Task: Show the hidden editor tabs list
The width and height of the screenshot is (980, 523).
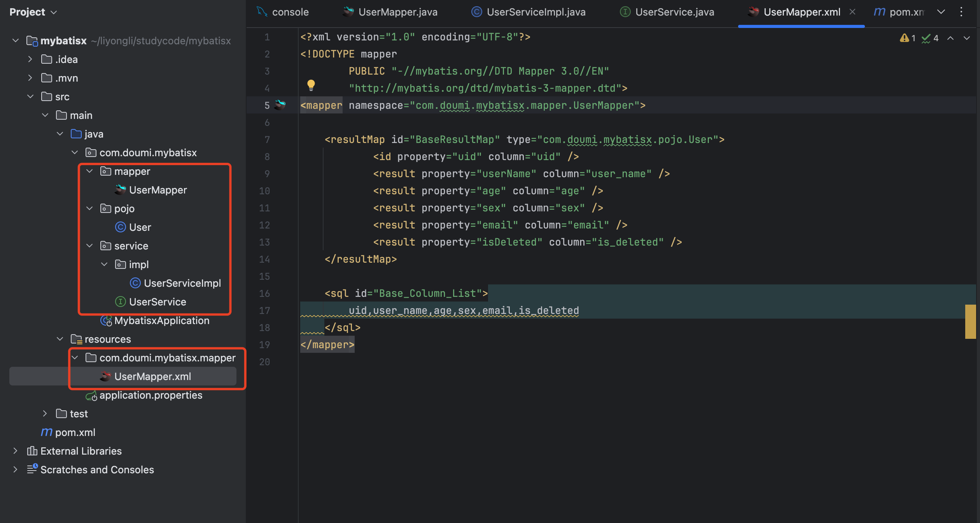Action: tap(941, 12)
